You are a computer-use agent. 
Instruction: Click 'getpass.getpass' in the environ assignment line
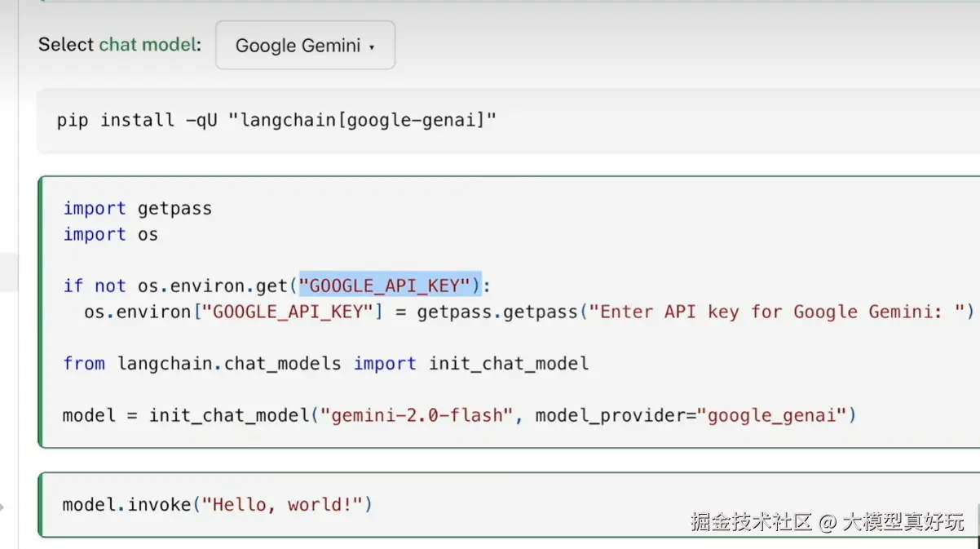(x=497, y=312)
